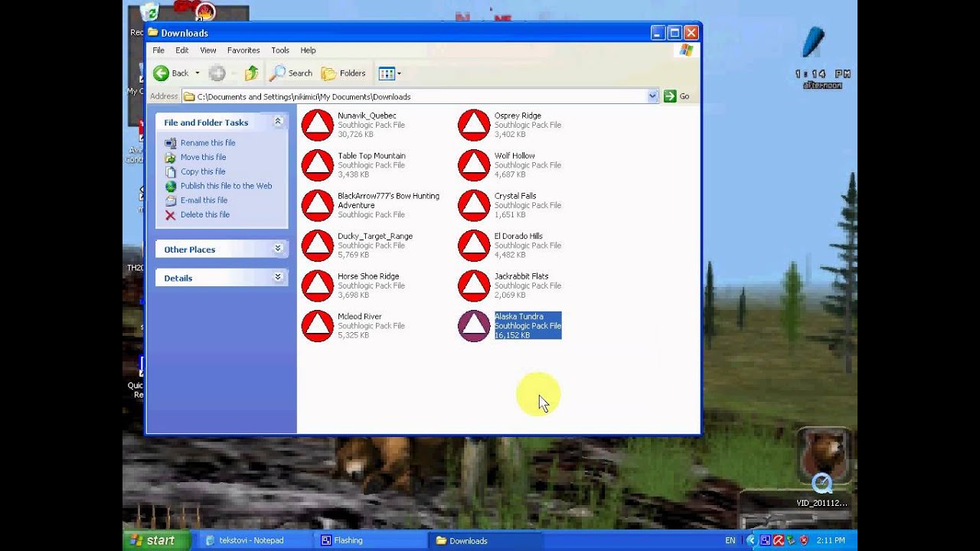The image size is (980, 551).
Task: Switch to the Flashing taskbar item
Action: point(371,540)
